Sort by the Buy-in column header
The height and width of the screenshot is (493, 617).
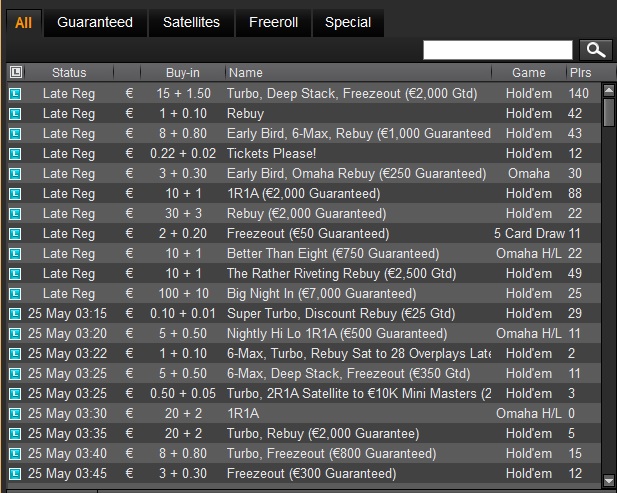click(x=183, y=72)
